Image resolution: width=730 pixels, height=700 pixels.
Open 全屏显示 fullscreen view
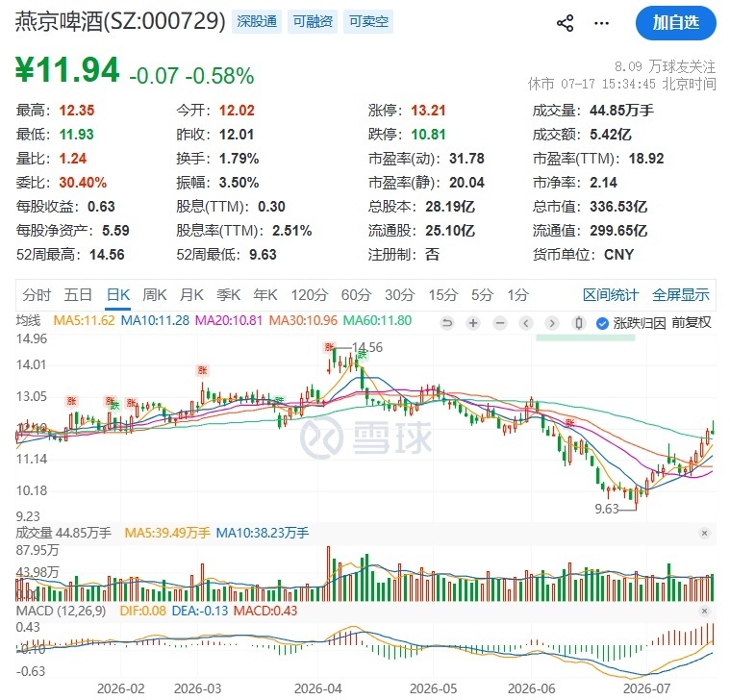tap(681, 294)
